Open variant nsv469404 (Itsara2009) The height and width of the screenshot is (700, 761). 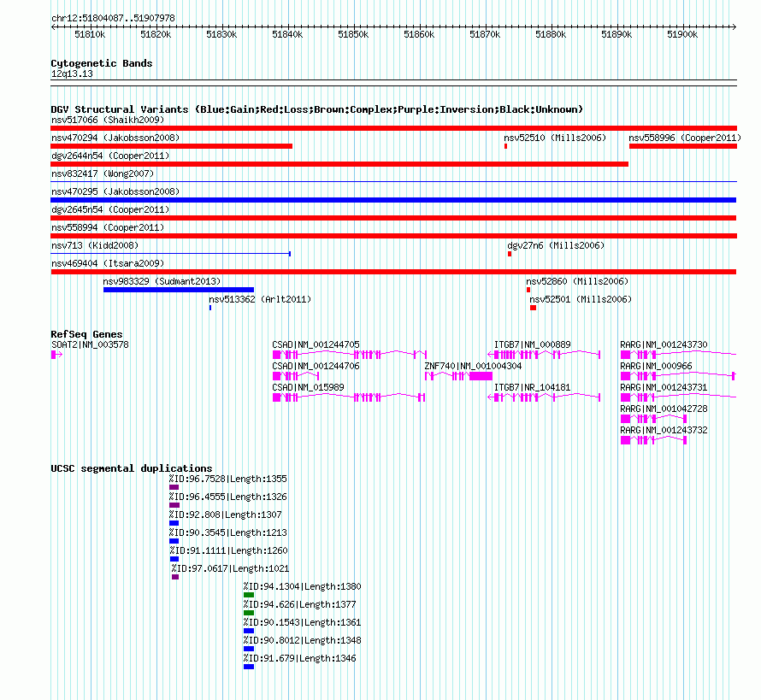pos(393,272)
